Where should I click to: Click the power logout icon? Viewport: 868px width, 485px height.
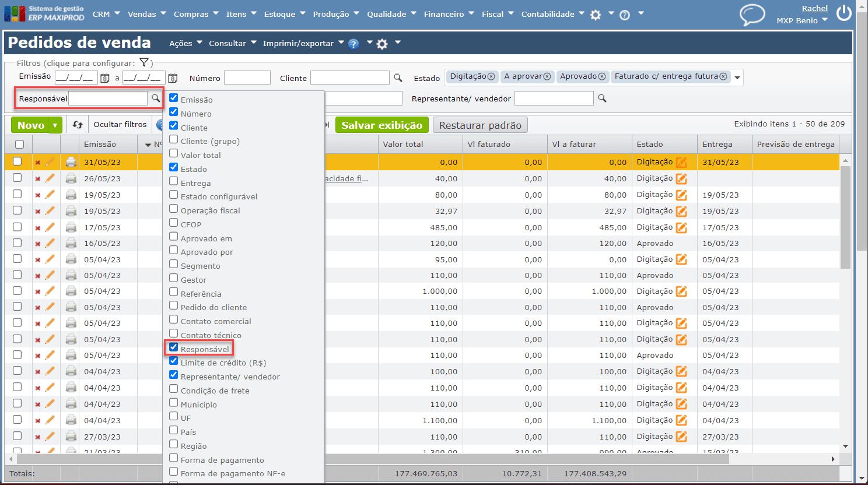pos(843,13)
